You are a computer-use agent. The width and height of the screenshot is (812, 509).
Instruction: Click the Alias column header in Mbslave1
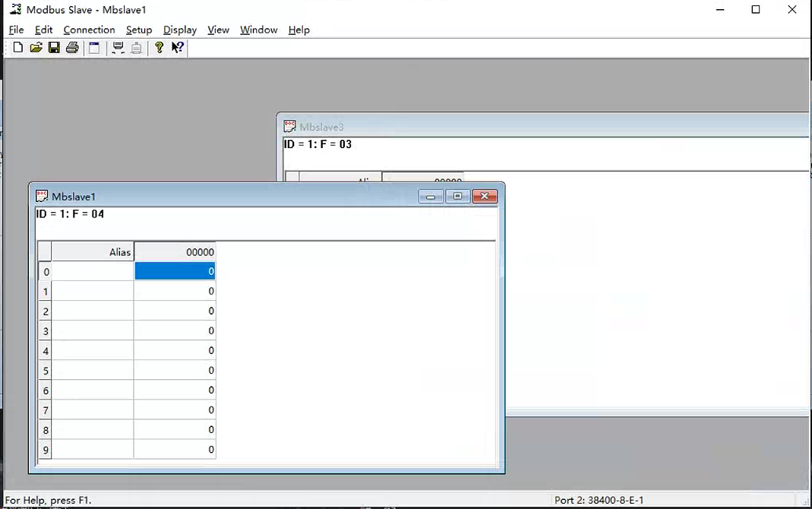pyautogui.click(x=93, y=251)
